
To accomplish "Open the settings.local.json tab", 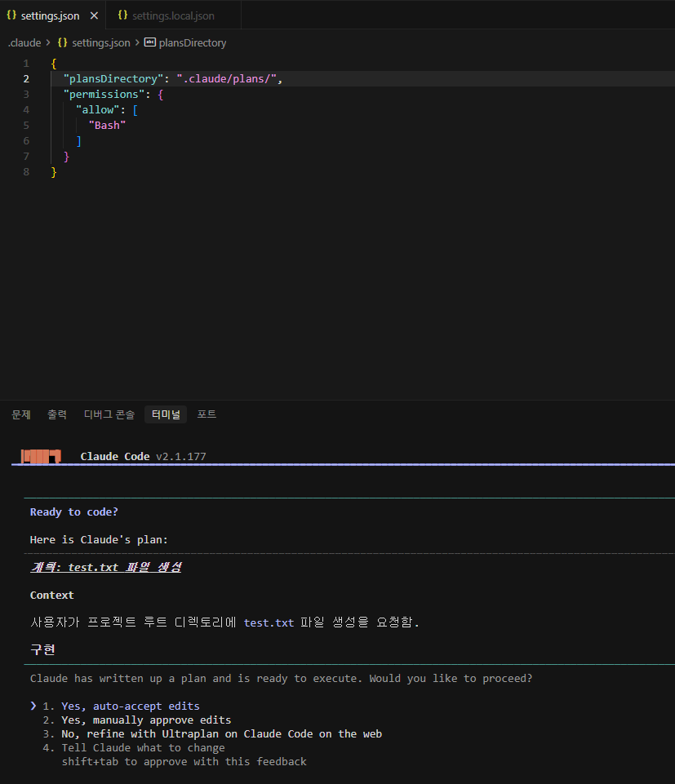I will (173, 16).
